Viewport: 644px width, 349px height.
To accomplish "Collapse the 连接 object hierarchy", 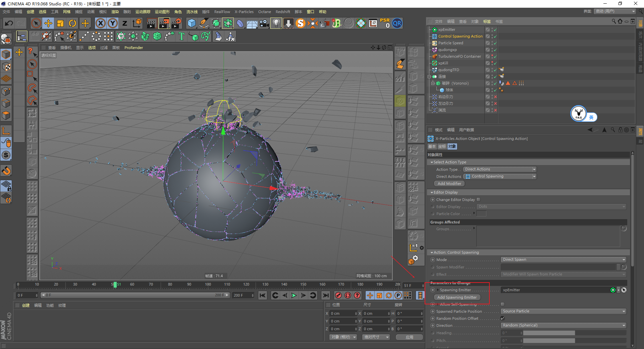I will pyautogui.click(x=429, y=77).
